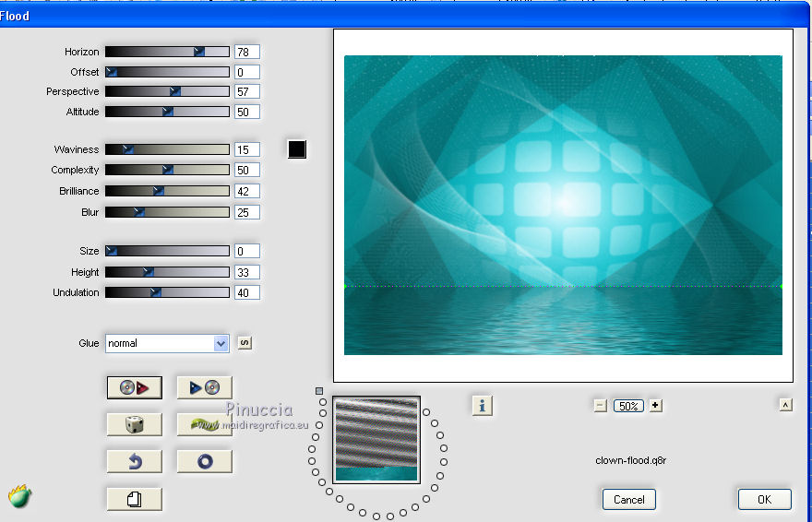Click the Altitude slider track
This screenshot has height=522, width=812.
click(167, 112)
